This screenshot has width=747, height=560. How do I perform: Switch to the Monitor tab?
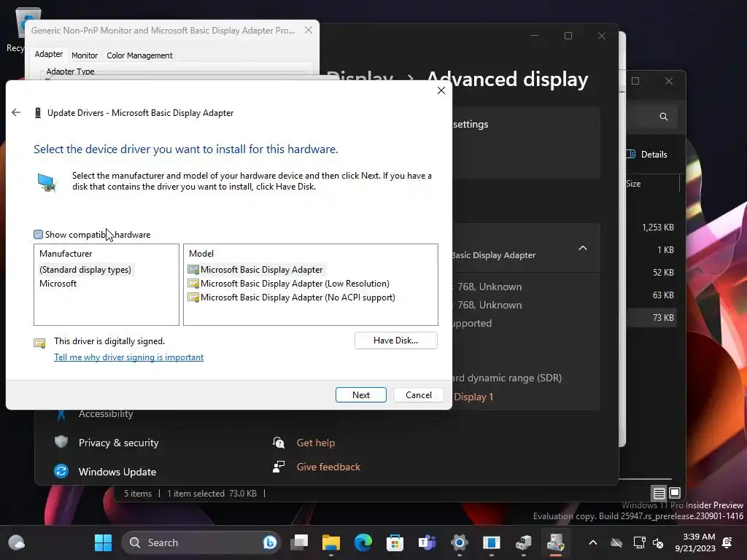point(85,55)
